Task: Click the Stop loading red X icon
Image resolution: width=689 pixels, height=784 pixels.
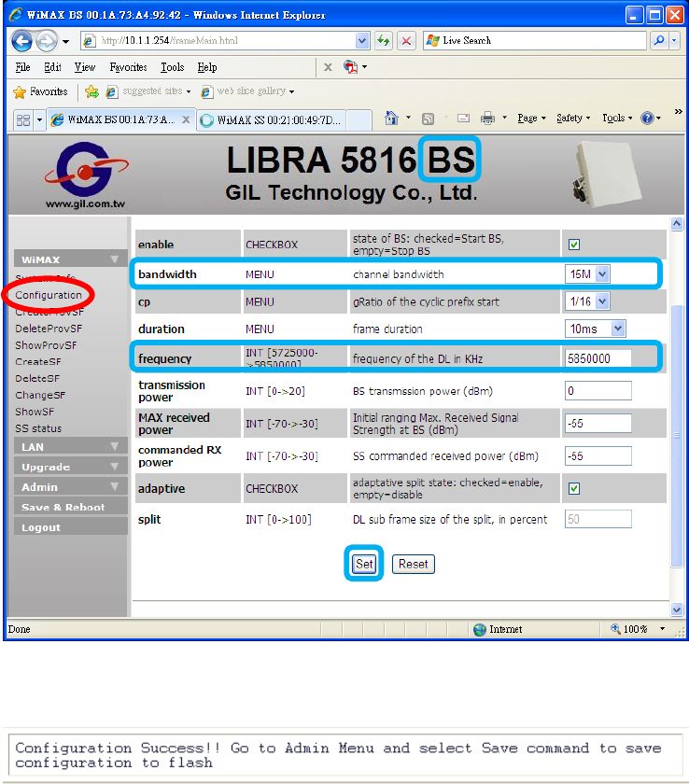Action: [406, 40]
